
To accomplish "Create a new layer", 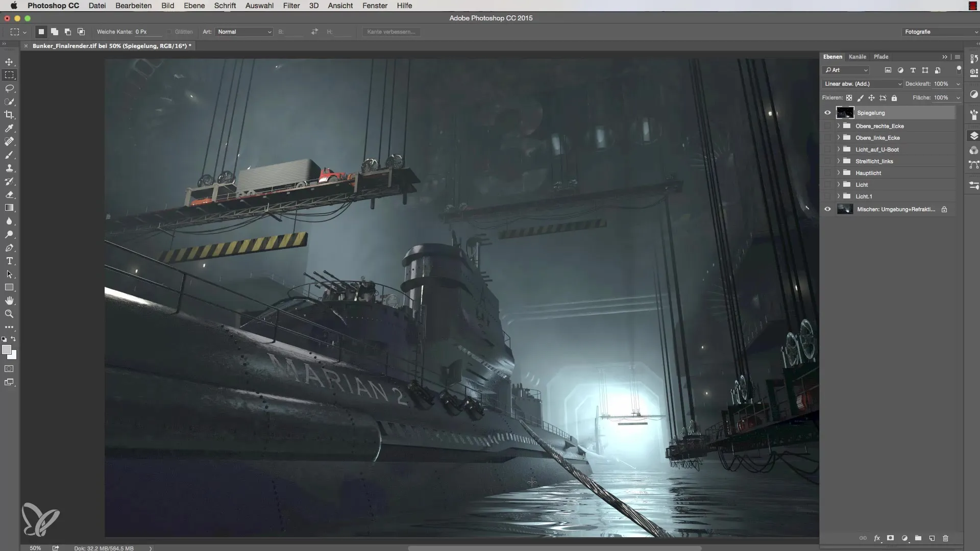I will point(932,538).
